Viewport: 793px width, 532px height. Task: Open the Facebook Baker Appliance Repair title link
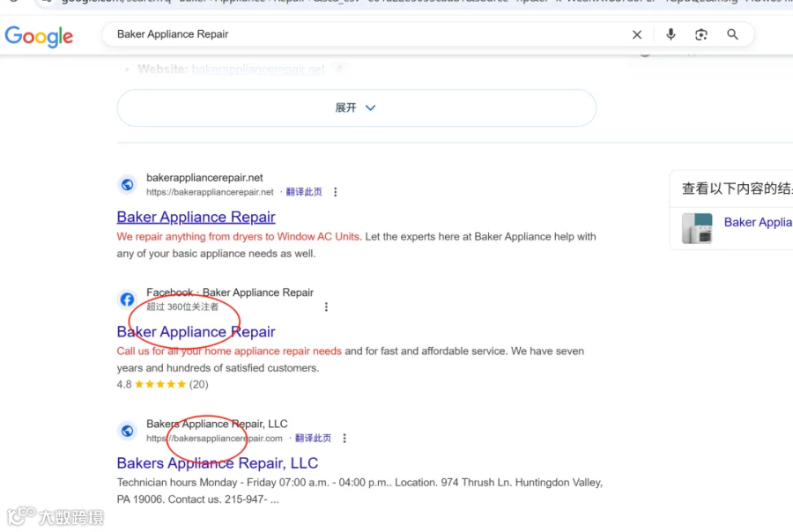(x=196, y=332)
